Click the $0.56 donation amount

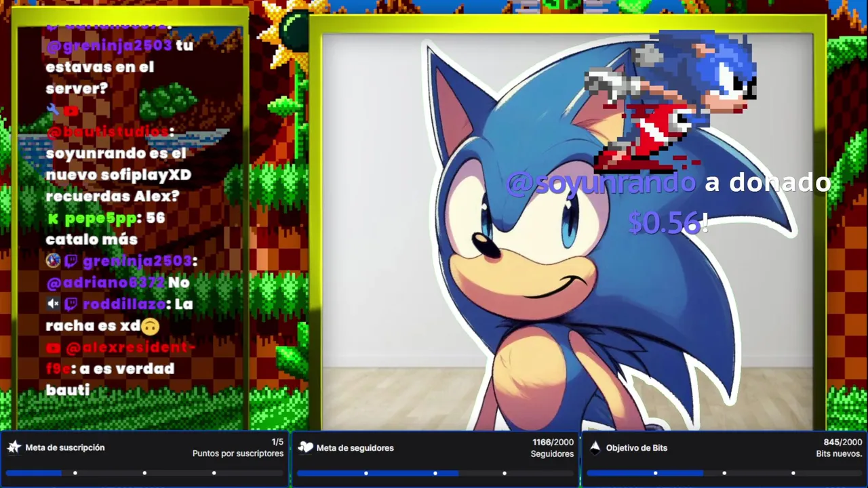(664, 223)
